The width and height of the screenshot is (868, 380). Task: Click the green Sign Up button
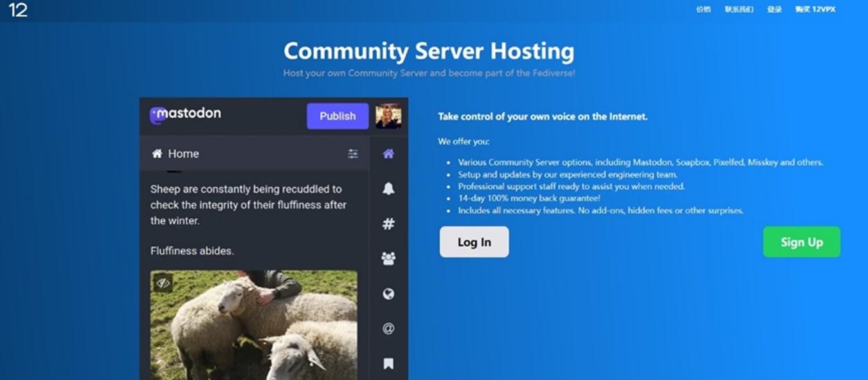802,242
